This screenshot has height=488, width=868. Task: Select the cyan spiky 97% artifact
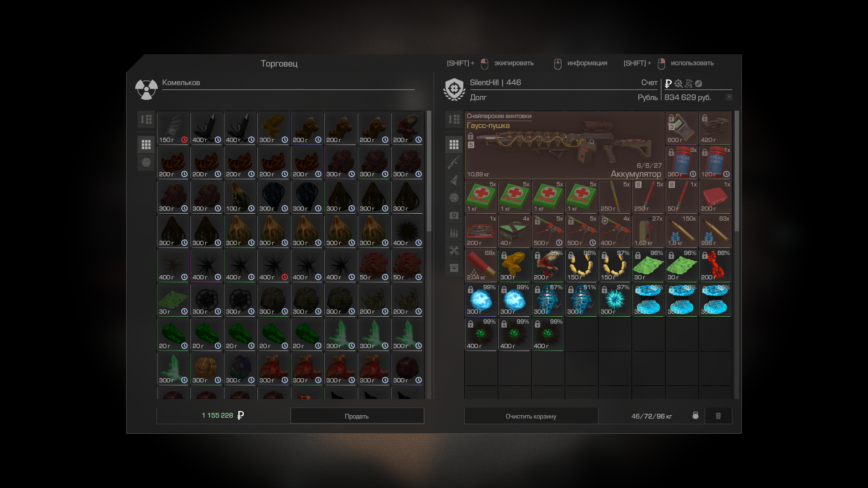click(615, 300)
